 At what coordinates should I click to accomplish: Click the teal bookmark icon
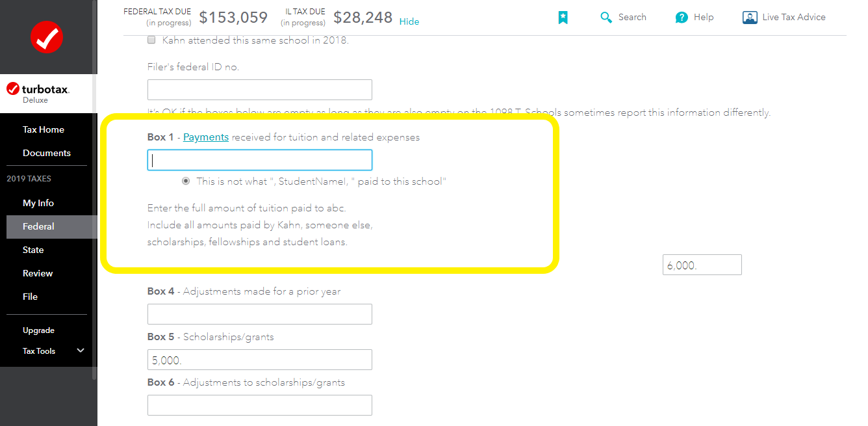pos(563,18)
